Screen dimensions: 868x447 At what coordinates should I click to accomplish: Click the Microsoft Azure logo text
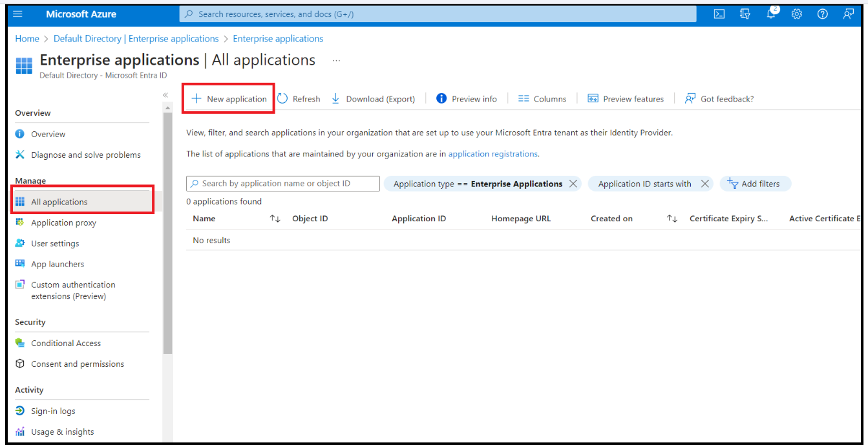pyautogui.click(x=81, y=14)
